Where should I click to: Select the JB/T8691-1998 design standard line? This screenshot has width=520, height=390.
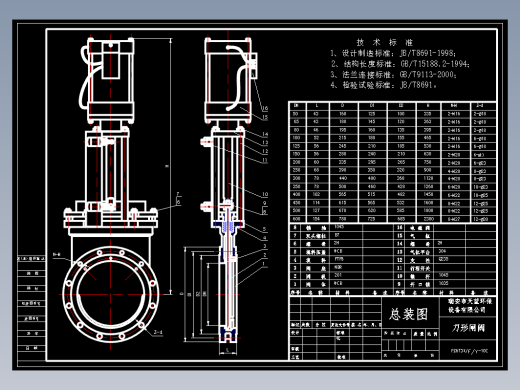[393, 53]
